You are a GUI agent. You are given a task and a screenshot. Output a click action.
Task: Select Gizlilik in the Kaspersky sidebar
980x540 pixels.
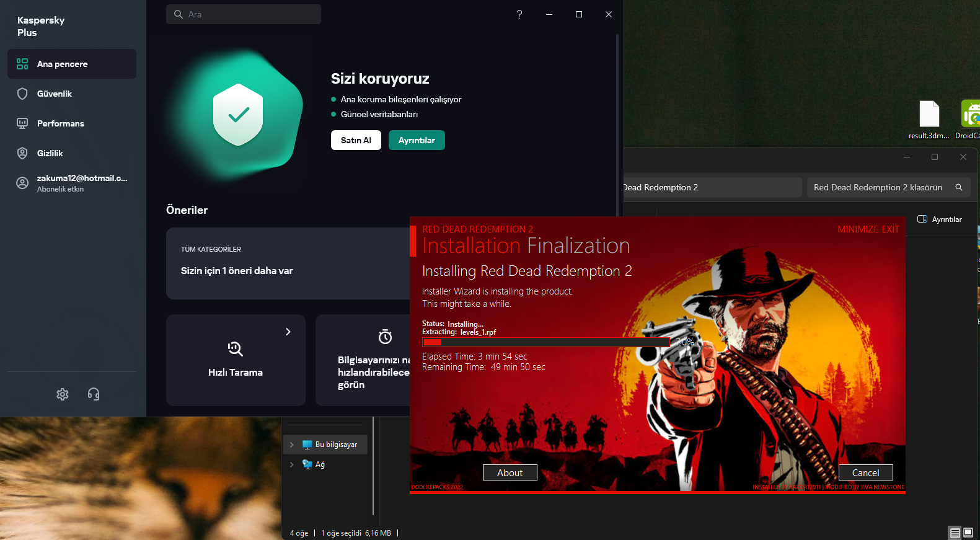(x=72, y=153)
